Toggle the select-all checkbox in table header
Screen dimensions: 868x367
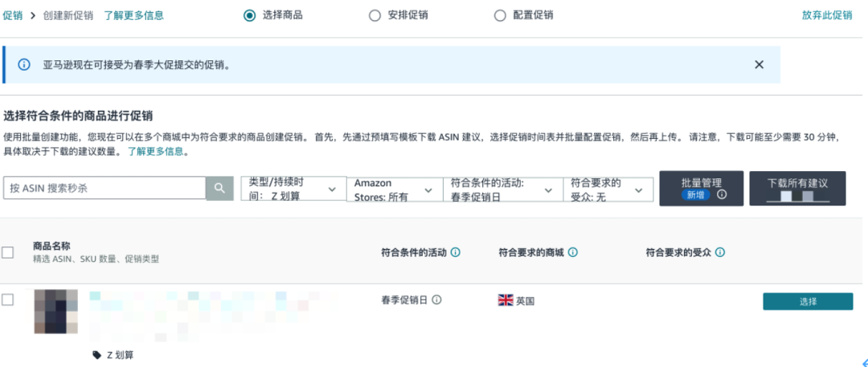(x=8, y=252)
